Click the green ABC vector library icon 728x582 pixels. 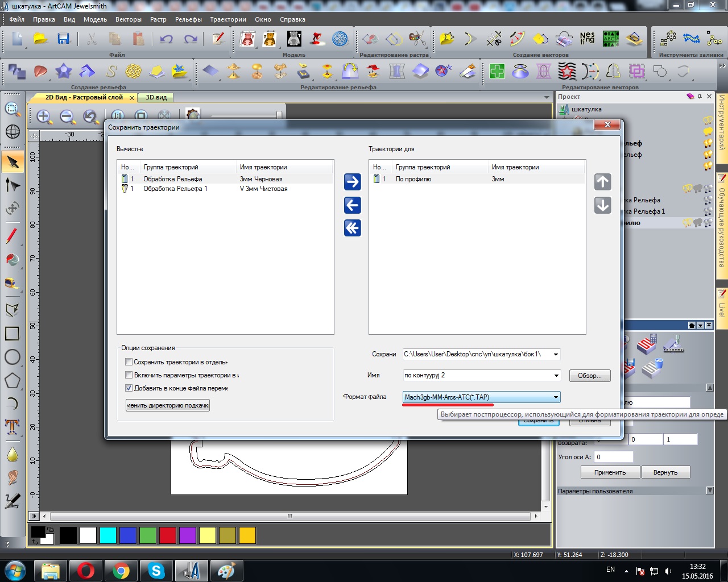[x=611, y=39]
